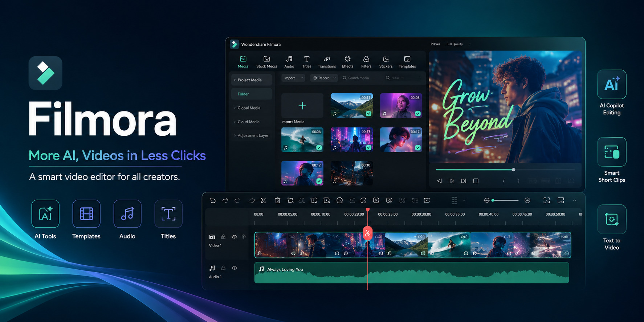The height and width of the screenshot is (322, 644).
Task: Open the chevron at the far right of the timeline toolbar
Action: pos(574,200)
